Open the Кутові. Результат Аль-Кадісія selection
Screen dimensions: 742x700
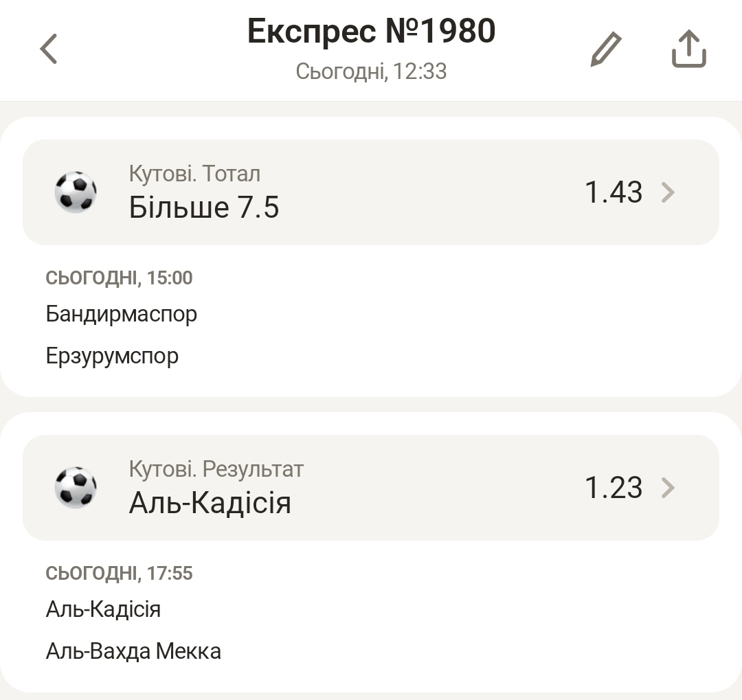[371, 488]
